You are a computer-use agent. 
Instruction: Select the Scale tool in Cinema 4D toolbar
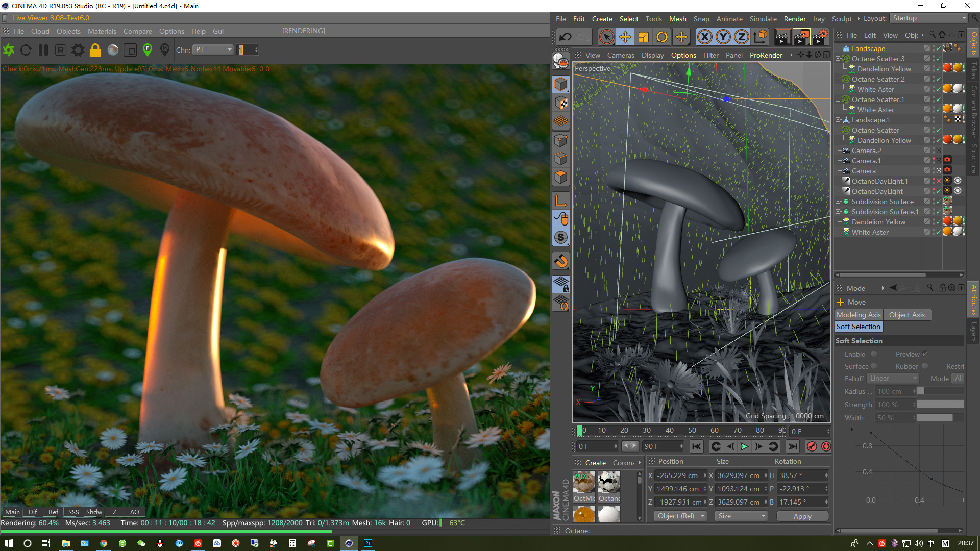point(643,36)
